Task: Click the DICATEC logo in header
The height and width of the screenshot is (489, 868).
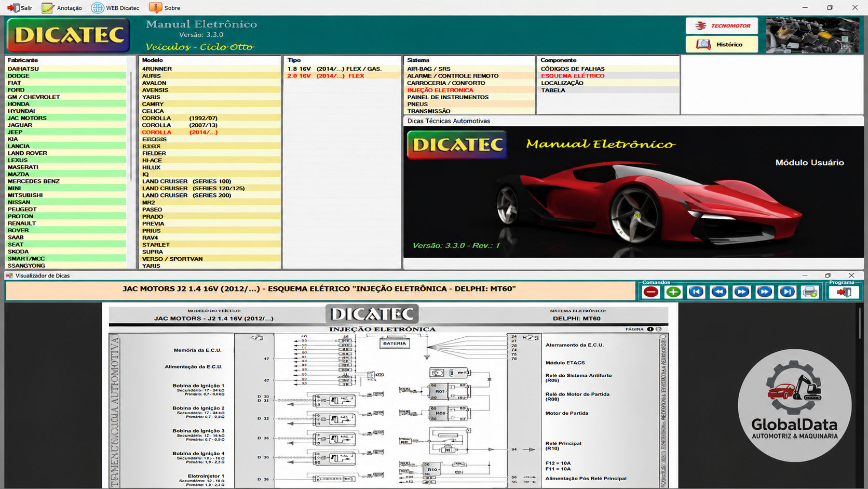Action: click(68, 35)
